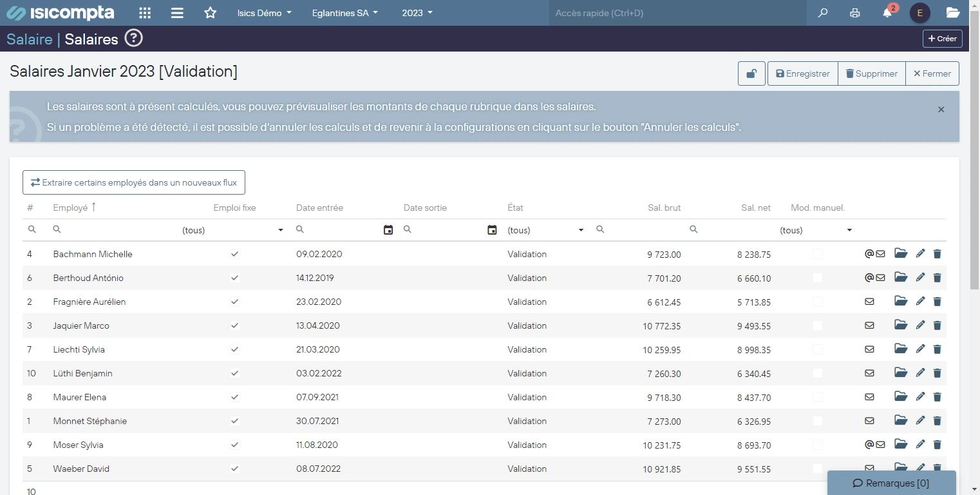Toggle Emploi fixe checkbox for Lüthi Benjamin
The height and width of the screenshot is (495, 980).
tap(235, 373)
